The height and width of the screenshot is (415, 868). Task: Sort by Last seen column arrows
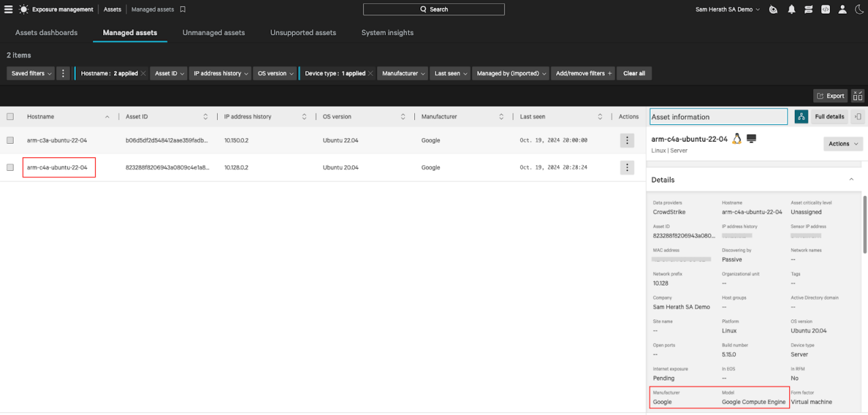point(600,117)
